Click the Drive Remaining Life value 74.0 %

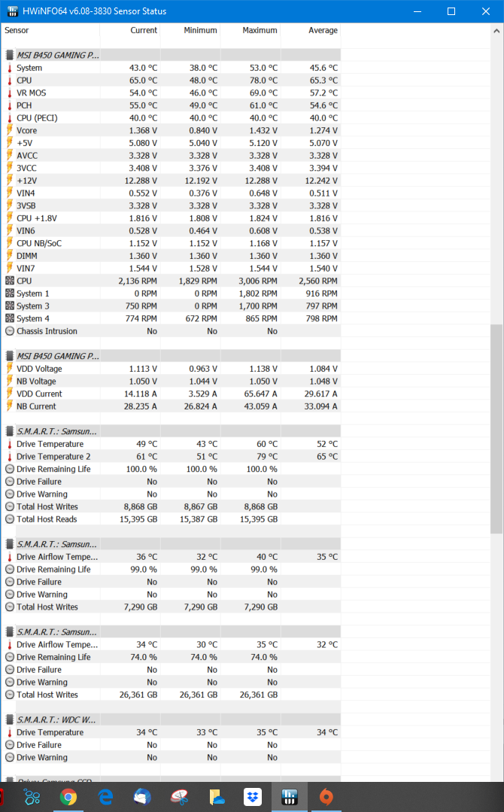[x=144, y=657]
